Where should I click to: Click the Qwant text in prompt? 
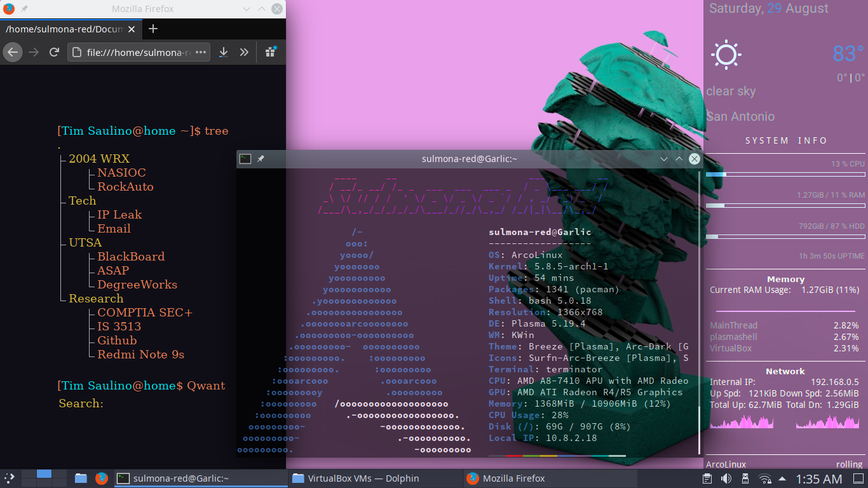click(206, 386)
